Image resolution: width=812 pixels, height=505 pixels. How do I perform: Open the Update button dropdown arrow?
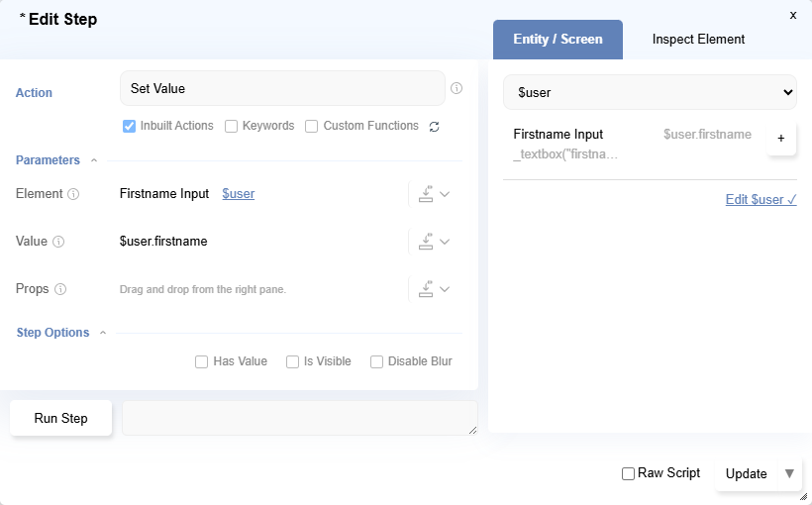coord(789,473)
